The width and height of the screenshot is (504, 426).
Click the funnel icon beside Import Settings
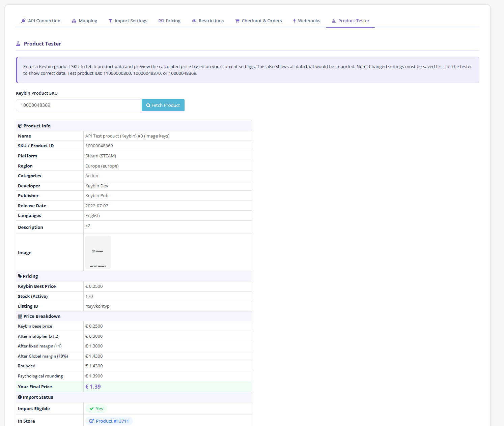(x=110, y=21)
